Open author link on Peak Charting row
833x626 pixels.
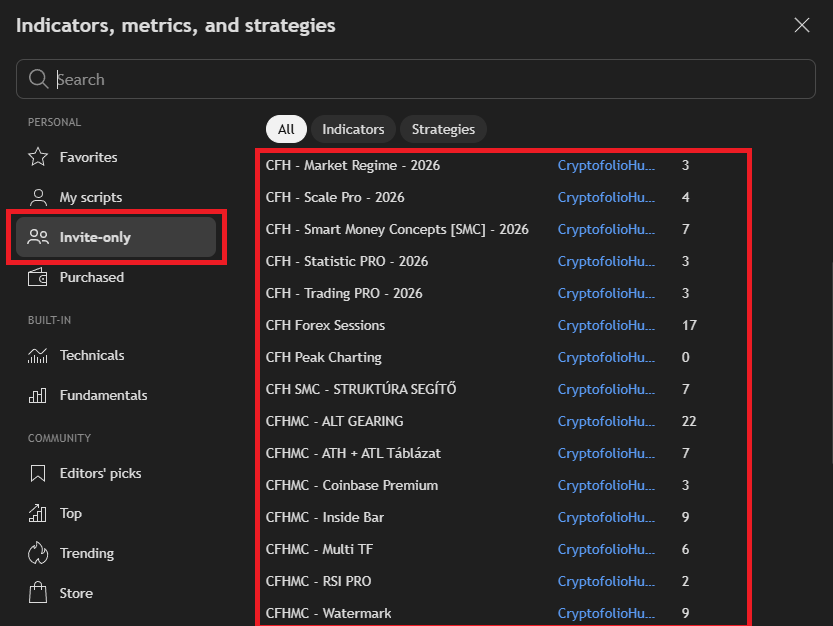(606, 357)
